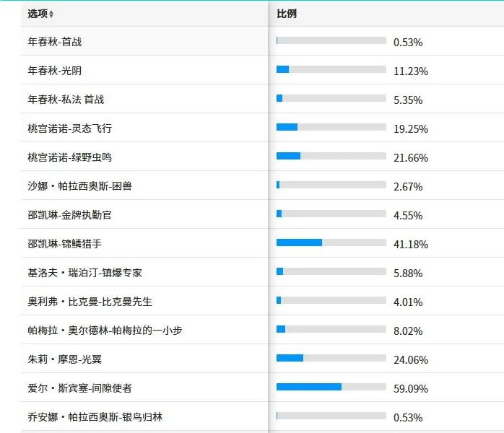This screenshot has width=504, height=433.
Task: Click the 年春秋-私法 首战 entry
Action: tap(66, 100)
